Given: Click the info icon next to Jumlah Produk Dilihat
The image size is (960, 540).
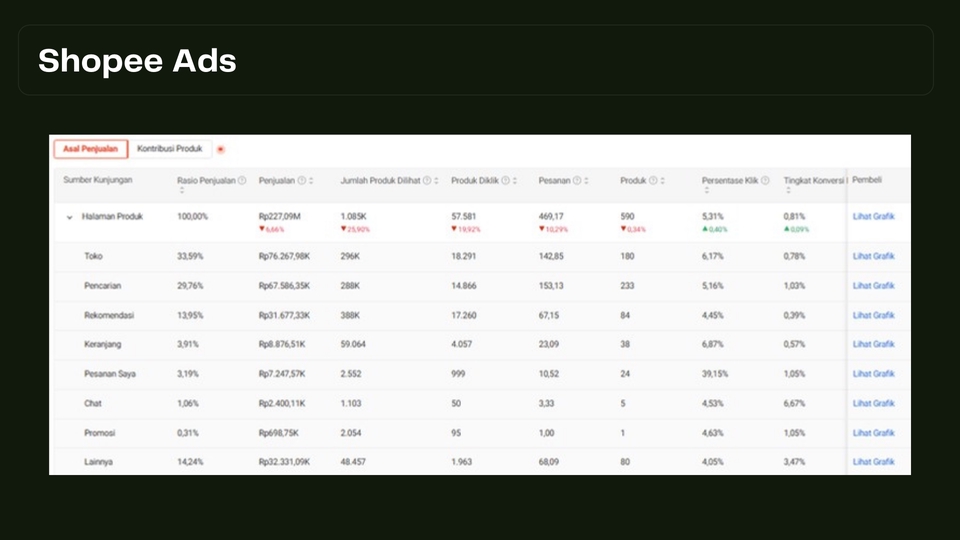Looking at the screenshot, I should (427, 180).
